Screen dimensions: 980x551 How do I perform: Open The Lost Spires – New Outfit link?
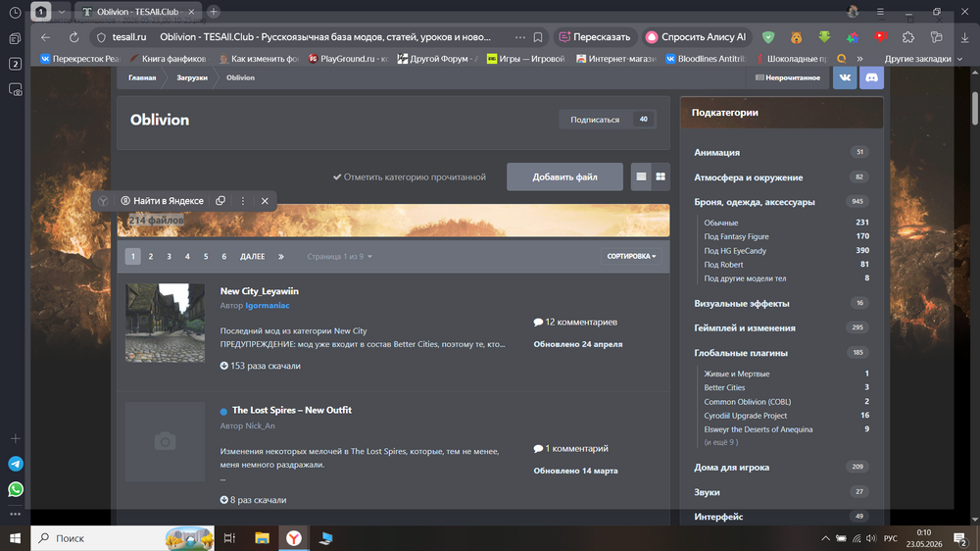(x=292, y=410)
